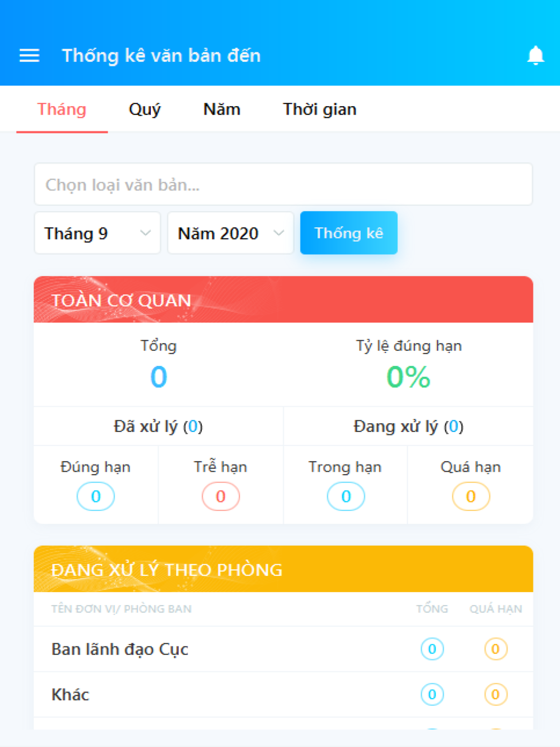Open the Chọn loại văn bản selector
This screenshot has width=560, height=747.
tap(283, 184)
